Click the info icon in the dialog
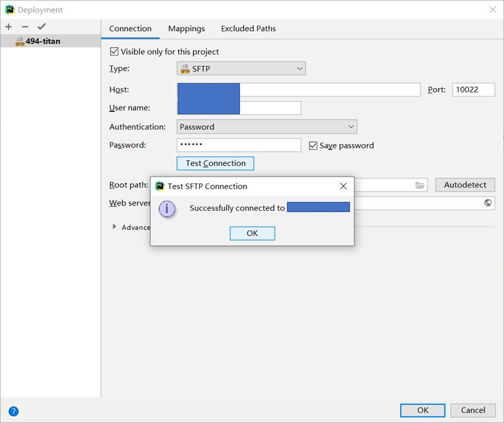The height and width of the screenshot is (423, 504). click(x=167, y=209)
